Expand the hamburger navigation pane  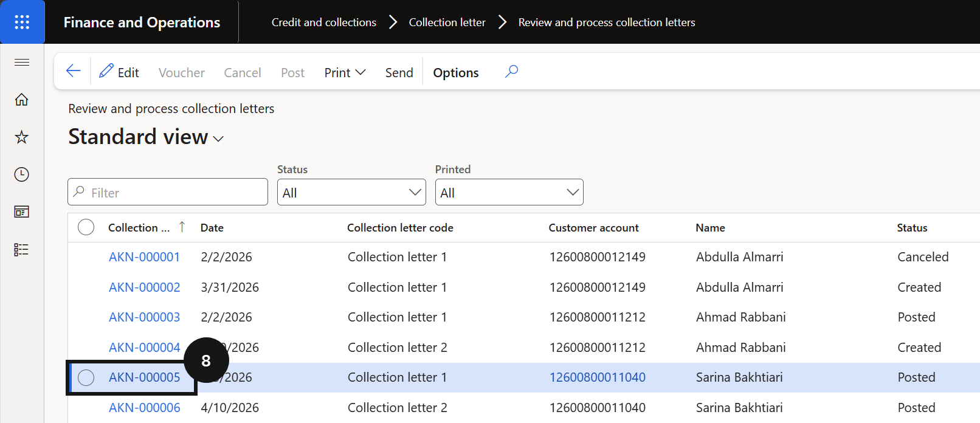[22, 62]
